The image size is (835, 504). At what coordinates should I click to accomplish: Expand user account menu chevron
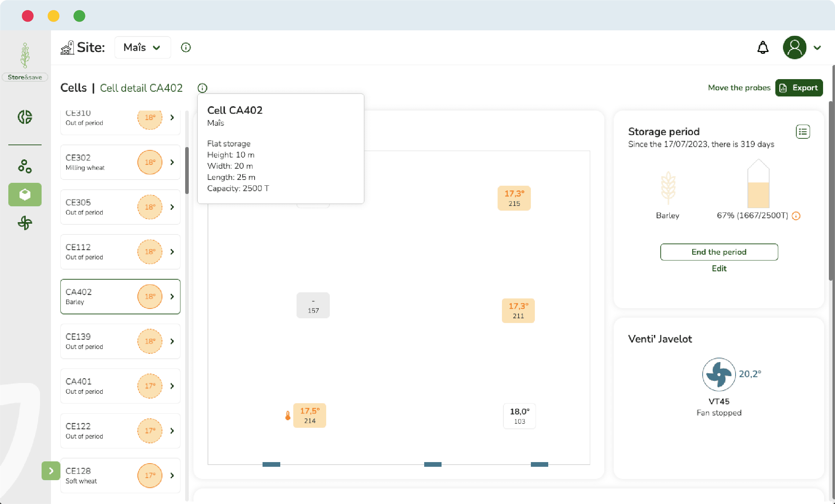click(x=817, y=48)
